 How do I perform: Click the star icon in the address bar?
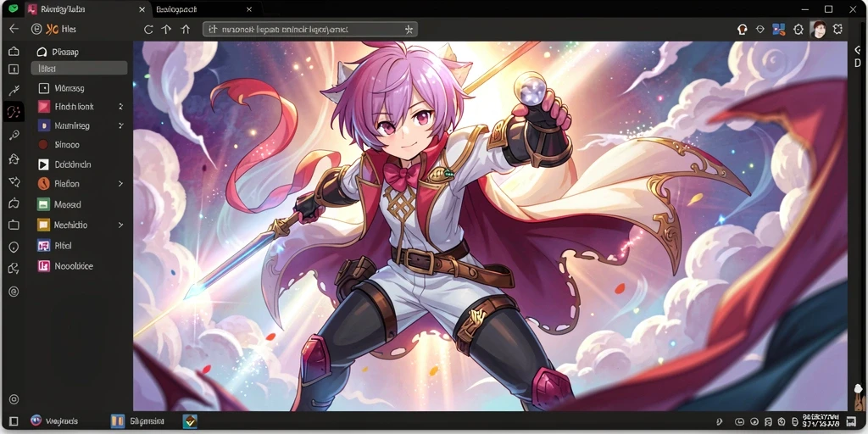pyautogui.click(x=409, y=30)
